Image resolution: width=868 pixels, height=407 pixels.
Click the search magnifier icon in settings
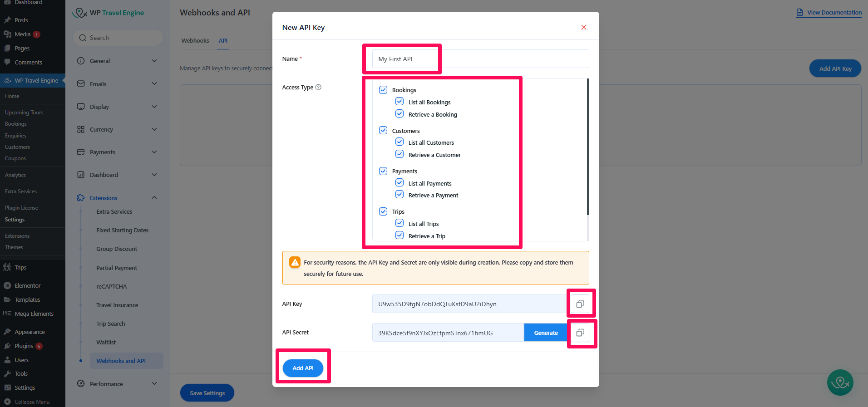click(83, 38)
